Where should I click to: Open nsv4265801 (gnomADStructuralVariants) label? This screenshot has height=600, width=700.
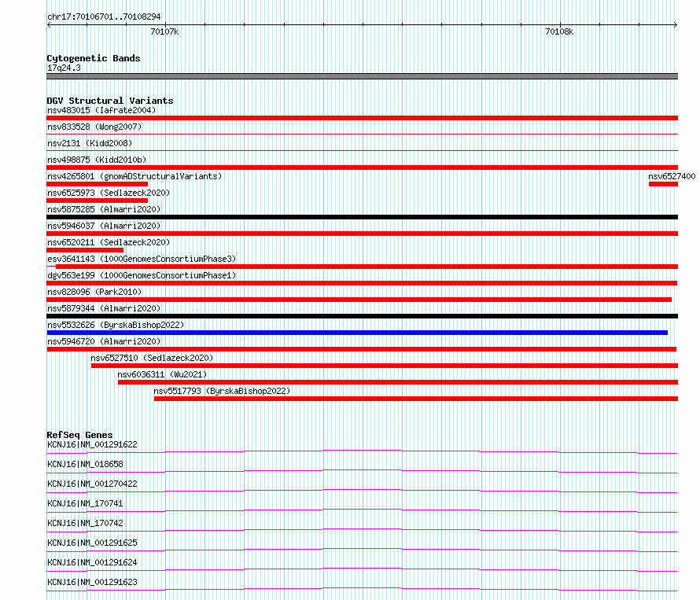pos(134,176)
